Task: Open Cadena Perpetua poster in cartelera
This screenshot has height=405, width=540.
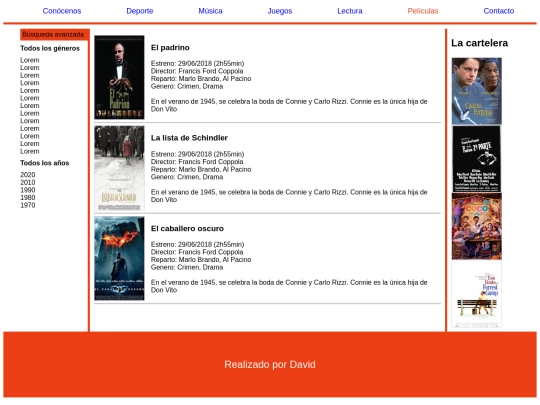Action: [x=477, y=91]
